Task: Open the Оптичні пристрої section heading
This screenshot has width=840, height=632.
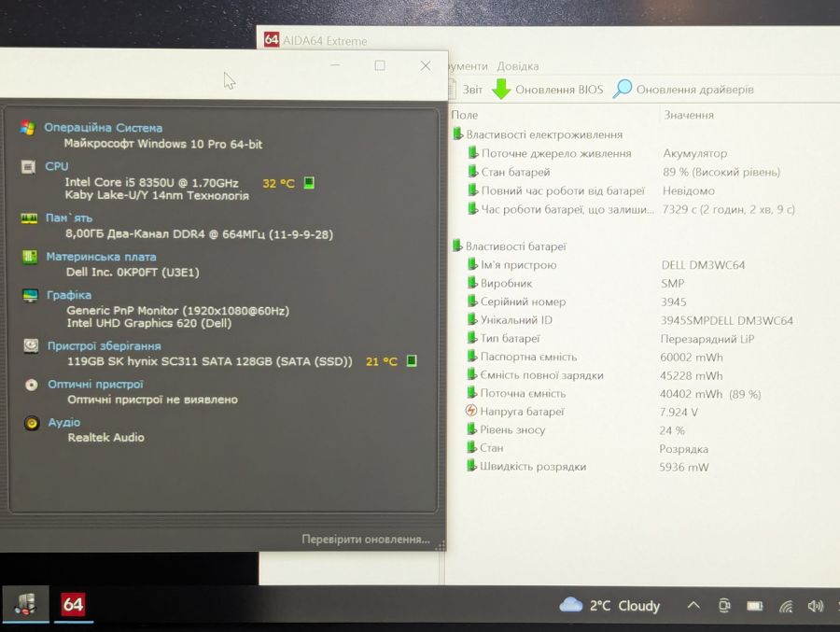Action: tap(95, 385)
